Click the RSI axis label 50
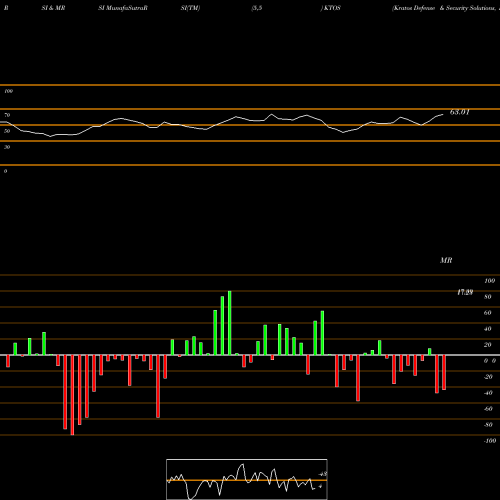Image resolution: width=500 pixels, height=500 pixels. (x=7, y=131)
